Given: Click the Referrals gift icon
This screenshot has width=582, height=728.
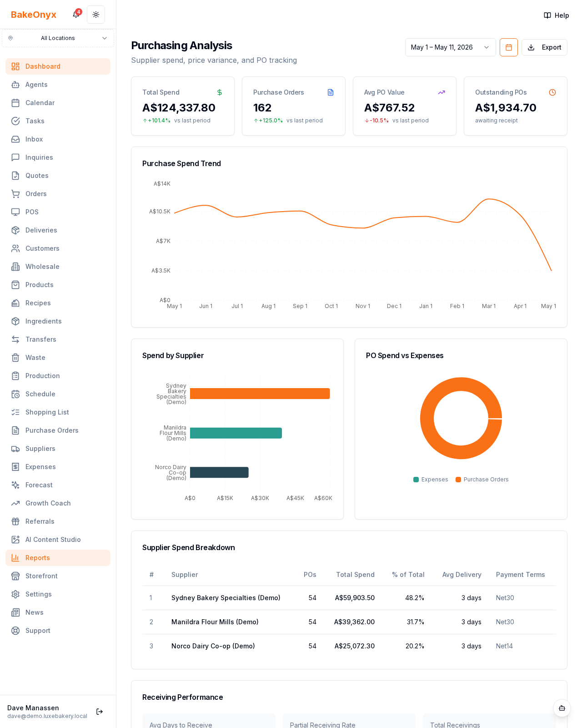Looking at the screenshot, I should click(15, 521).
